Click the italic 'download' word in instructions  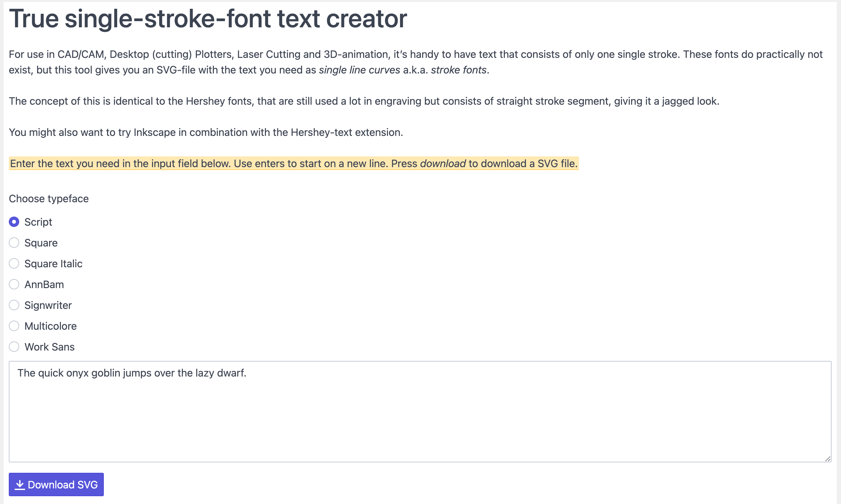443,164
